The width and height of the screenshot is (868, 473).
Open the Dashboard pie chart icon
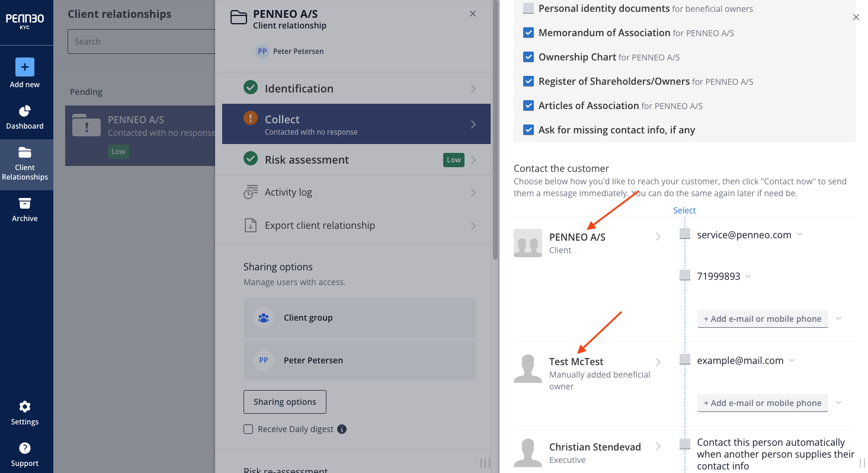click(x=25, y=111)
